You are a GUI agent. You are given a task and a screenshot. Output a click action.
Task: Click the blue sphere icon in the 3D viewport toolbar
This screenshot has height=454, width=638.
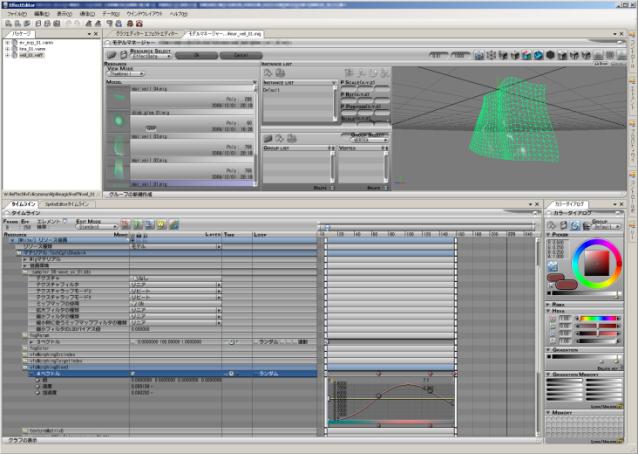(537, 55)
